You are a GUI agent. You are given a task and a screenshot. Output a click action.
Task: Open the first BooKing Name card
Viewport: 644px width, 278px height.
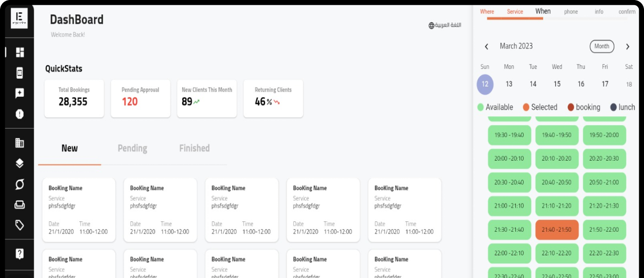point(79,210)
